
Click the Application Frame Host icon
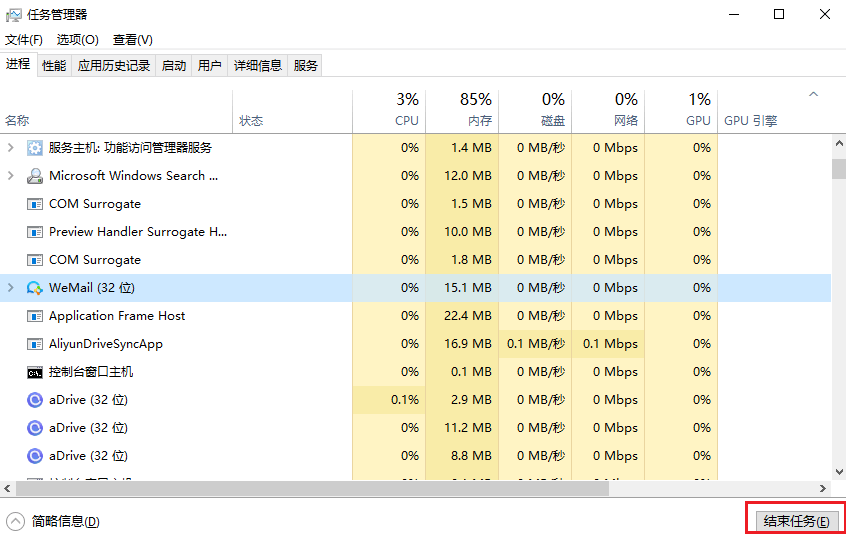(x=35, y=316)
